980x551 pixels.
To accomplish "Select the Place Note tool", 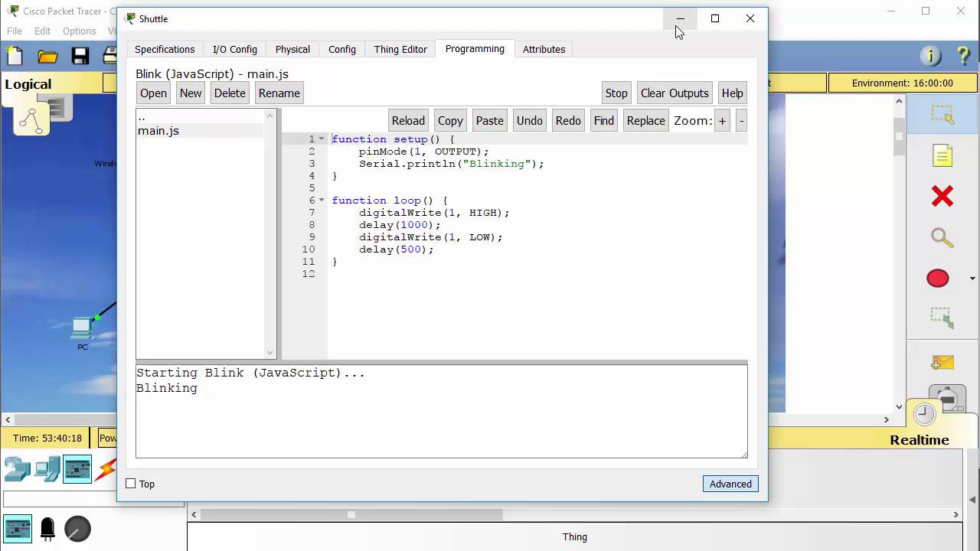I will [942, 156].
